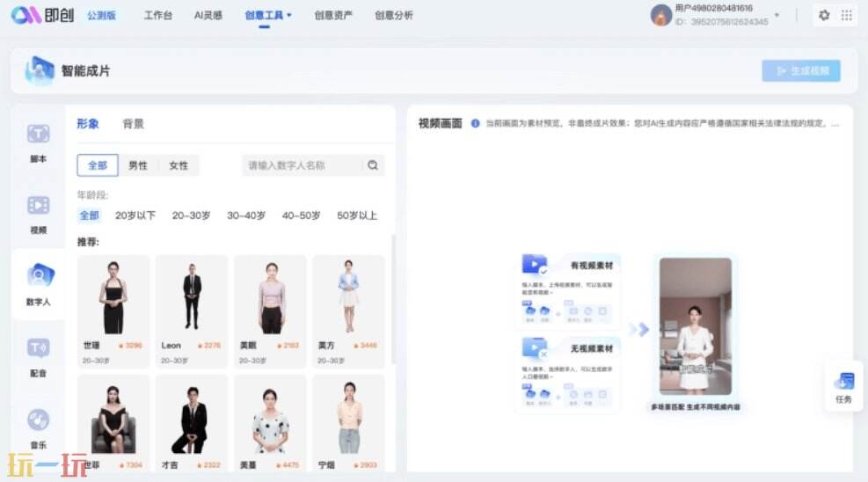The image size is (868, 482).
Task: Click the 推荐 section label
Action: [88, 242]
